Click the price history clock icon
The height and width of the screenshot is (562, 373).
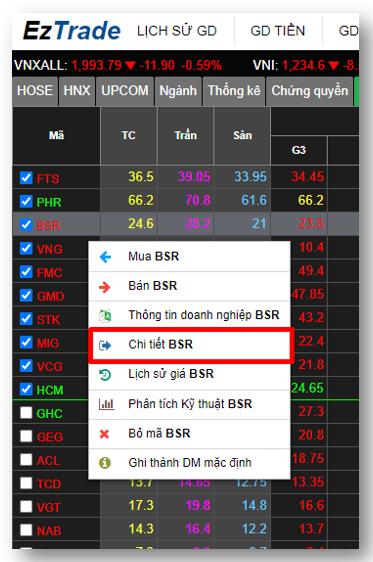[x=105, y=375]
